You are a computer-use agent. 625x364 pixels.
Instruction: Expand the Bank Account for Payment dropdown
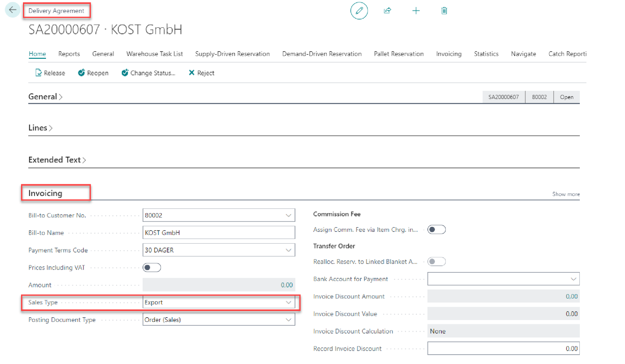pyautogui.click(x=573, y=279)
